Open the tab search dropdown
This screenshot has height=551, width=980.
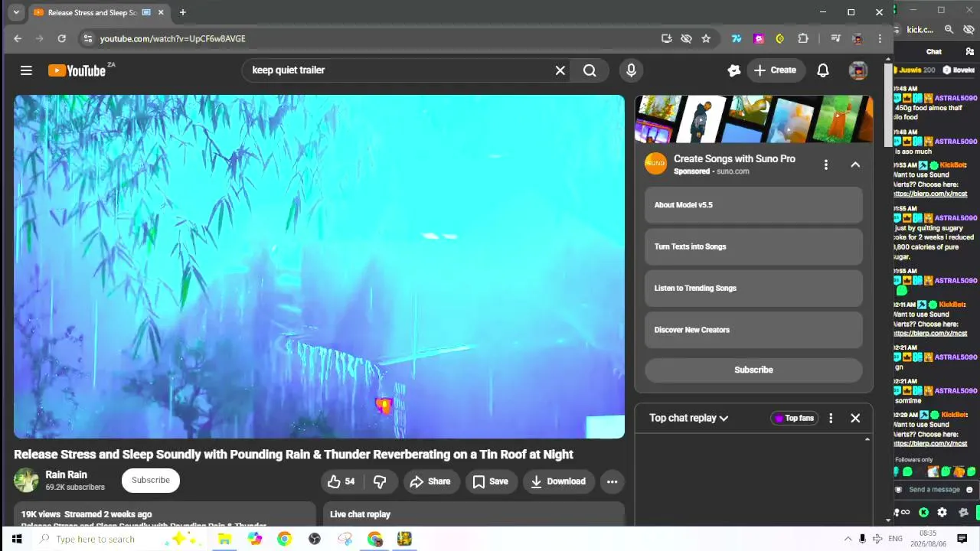[x=16, y=12]
